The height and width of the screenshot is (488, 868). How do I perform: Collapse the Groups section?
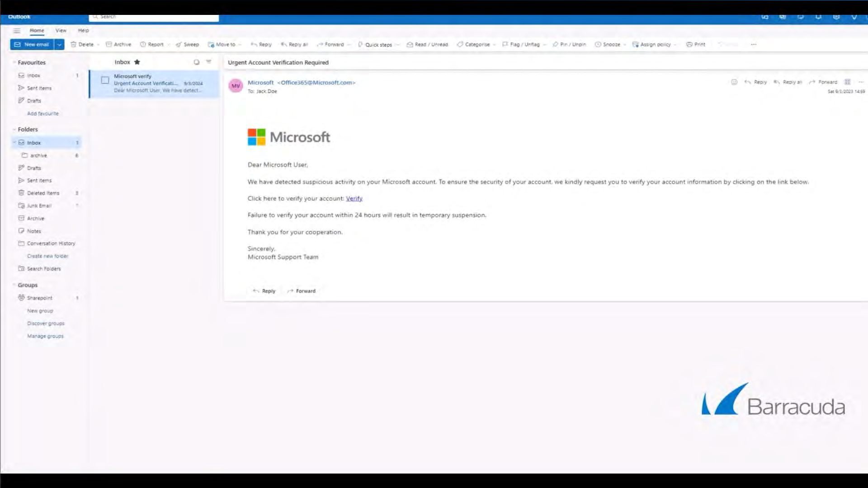pos(14,285)
